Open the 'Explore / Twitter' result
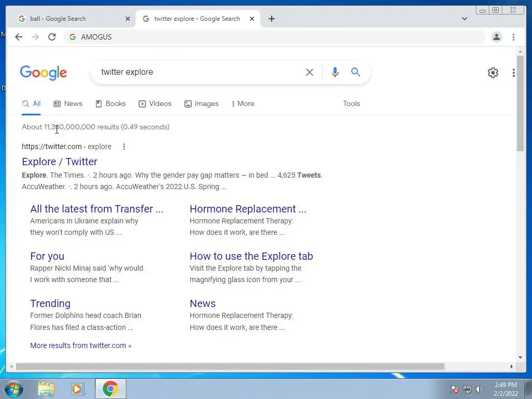 tap(59, 162)
